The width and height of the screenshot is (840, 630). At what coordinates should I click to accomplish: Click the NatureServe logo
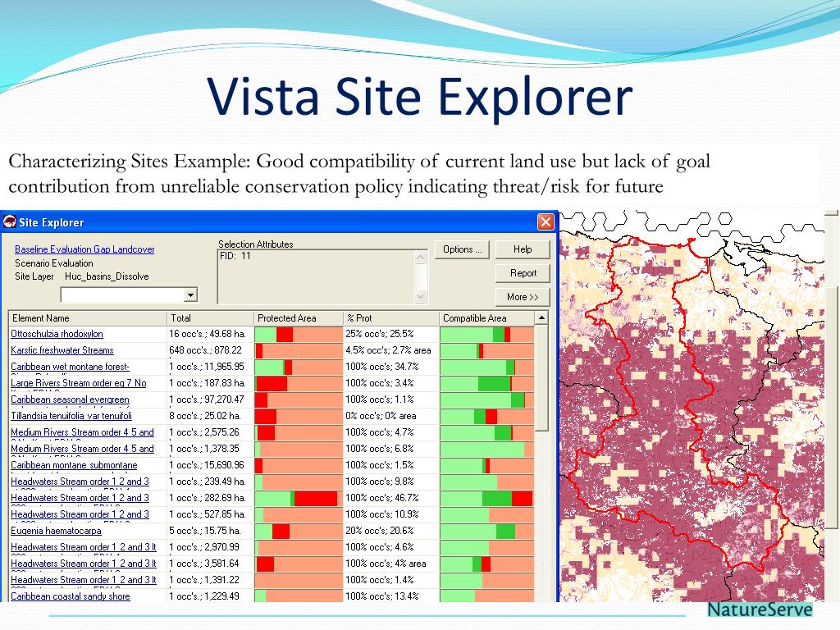pos(760,609)
